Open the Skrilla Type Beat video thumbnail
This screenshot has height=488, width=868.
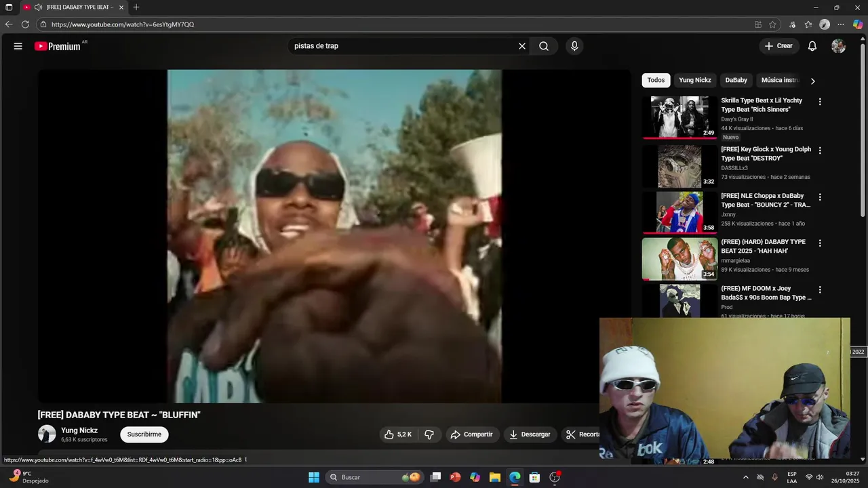coord(679,117)
